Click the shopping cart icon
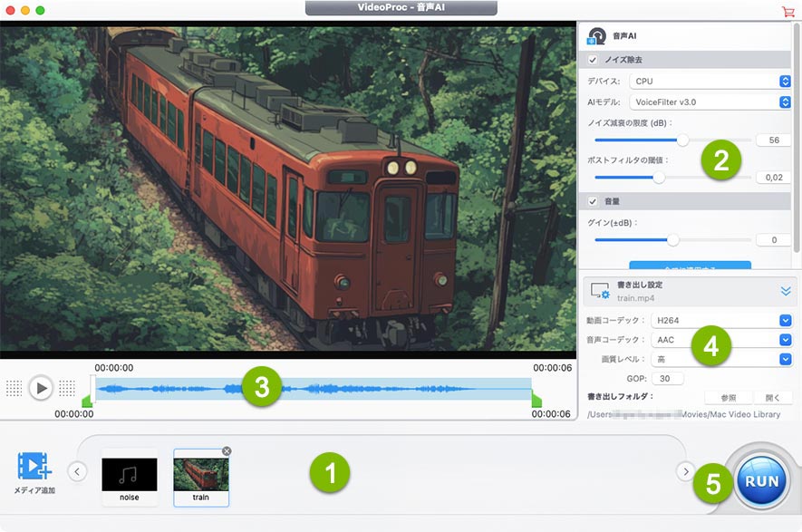802x532 pixels. [788, 11]
